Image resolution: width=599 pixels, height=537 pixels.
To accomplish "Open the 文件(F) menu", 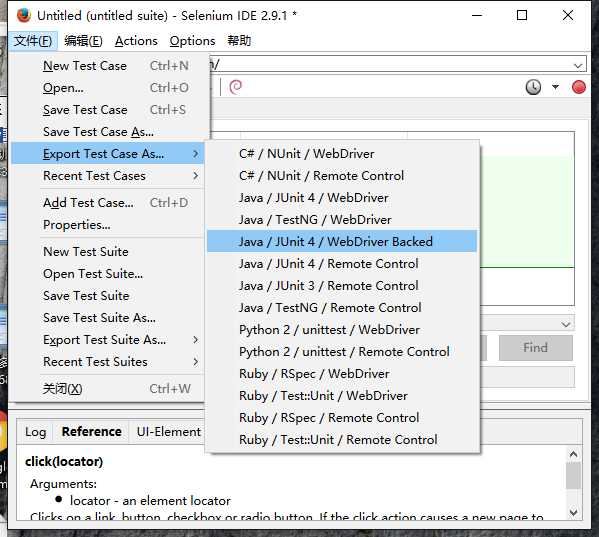I will (33, 40).
